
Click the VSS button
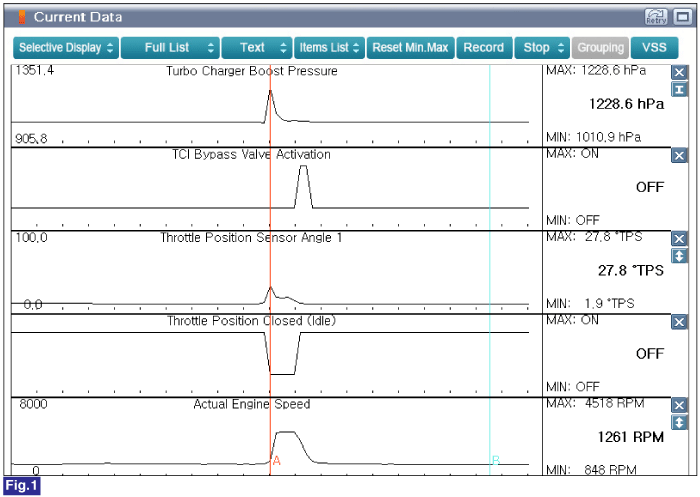coord(654,48)
